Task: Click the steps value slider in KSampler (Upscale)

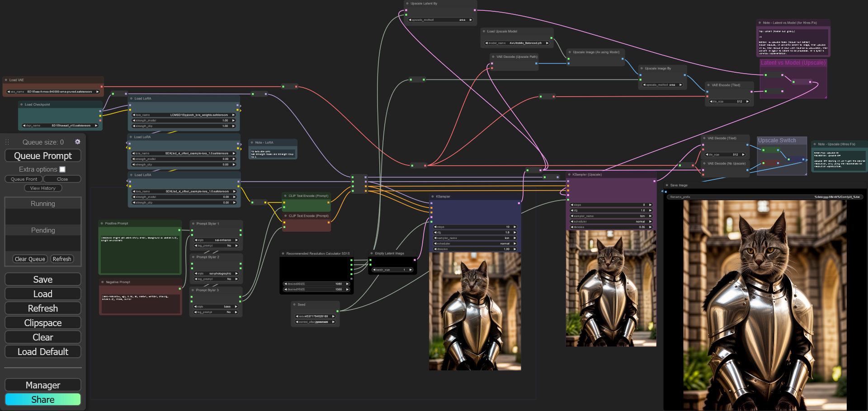Action: 611,205
